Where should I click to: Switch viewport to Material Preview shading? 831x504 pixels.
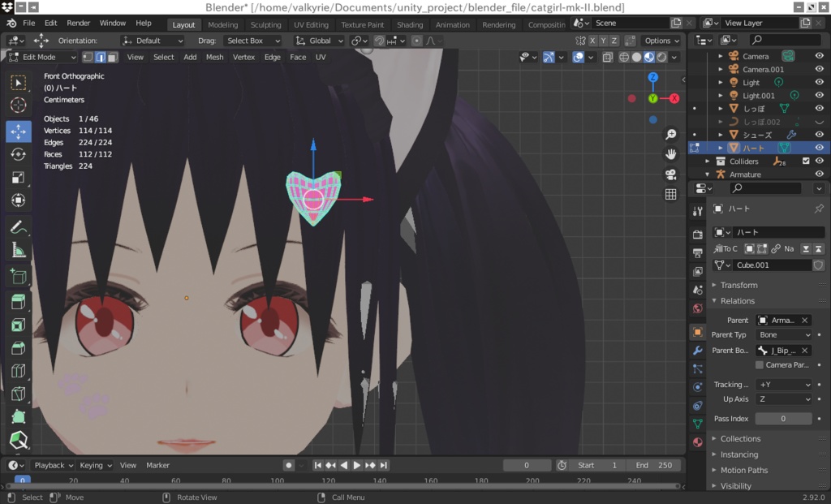tap(648, 57)
